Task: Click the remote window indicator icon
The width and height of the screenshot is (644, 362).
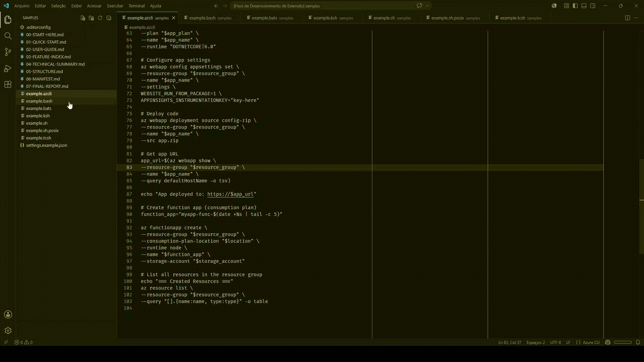Action: (x=6, y=342)
